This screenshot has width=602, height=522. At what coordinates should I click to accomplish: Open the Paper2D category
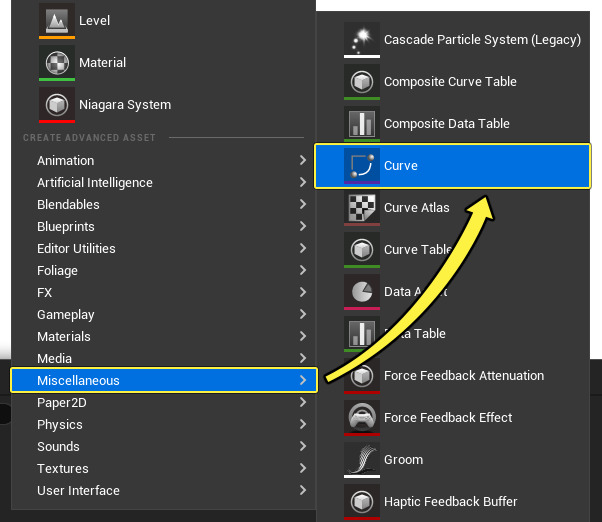164,403
